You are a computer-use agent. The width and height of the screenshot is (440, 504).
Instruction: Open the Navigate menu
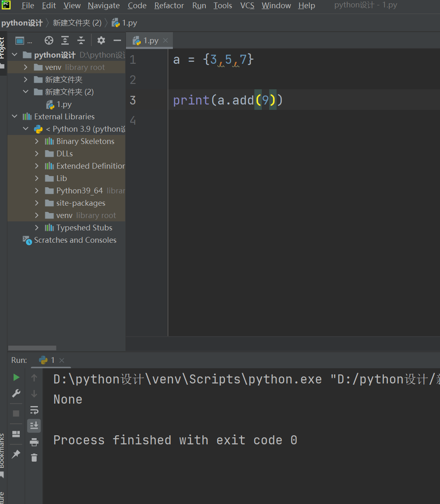point(104,6)
